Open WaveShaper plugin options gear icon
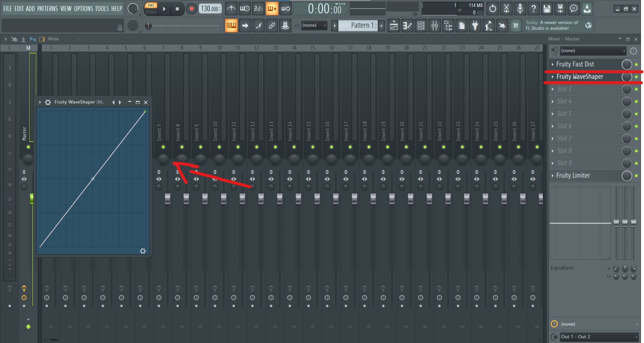644x343 pixels. pos(48,102)
